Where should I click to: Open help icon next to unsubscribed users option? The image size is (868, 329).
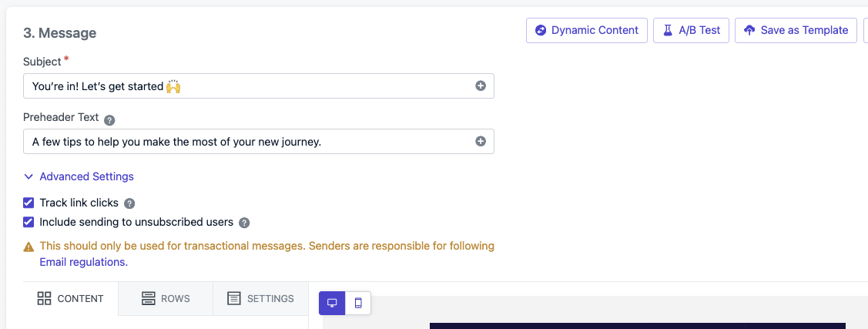point(244,223)
